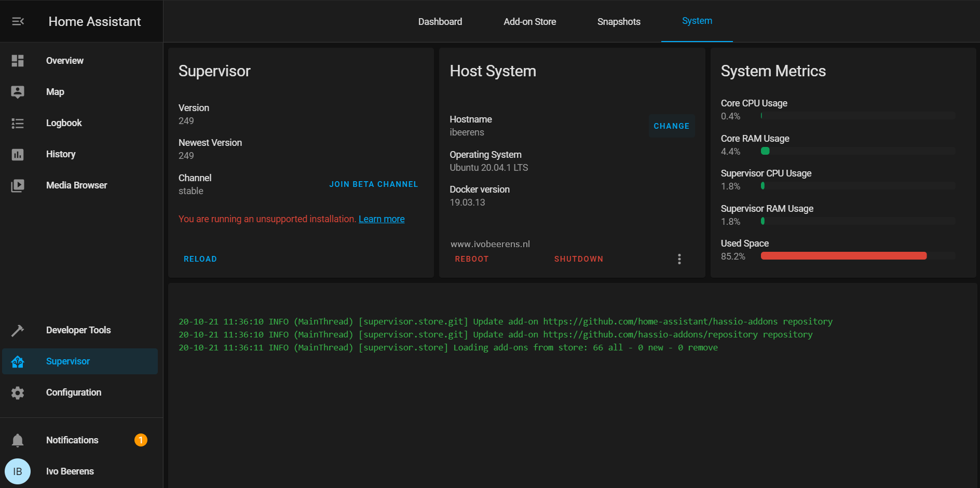Open Notifications panel
This screenshot has height=488, width=980.
point(80,440)
